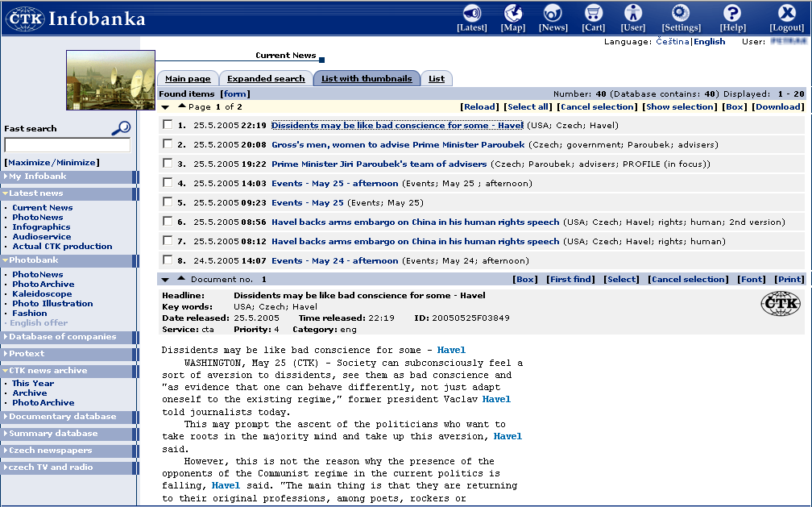Open the Latest news megaphone icon
This screenshot has height=507, width=812.
click(x=471, y=14)
